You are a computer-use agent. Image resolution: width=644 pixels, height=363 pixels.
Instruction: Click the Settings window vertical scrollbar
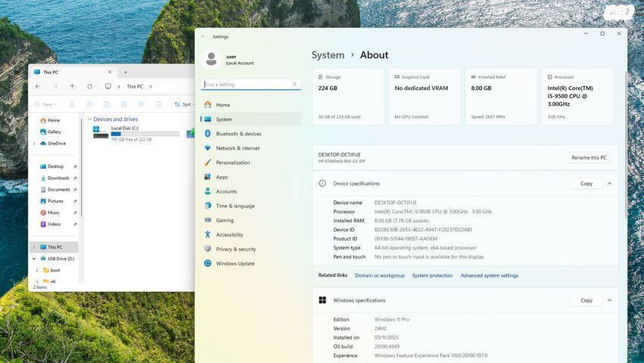pyautogui.click(x=626, y=145)
